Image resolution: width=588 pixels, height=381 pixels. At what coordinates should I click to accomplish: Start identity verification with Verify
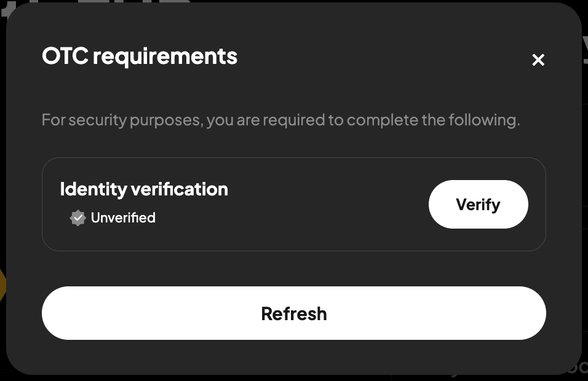click(478, 204)
